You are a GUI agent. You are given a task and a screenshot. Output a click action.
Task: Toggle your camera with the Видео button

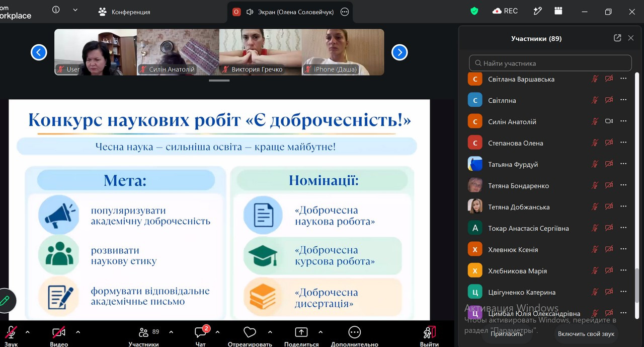tap(59, 336)
